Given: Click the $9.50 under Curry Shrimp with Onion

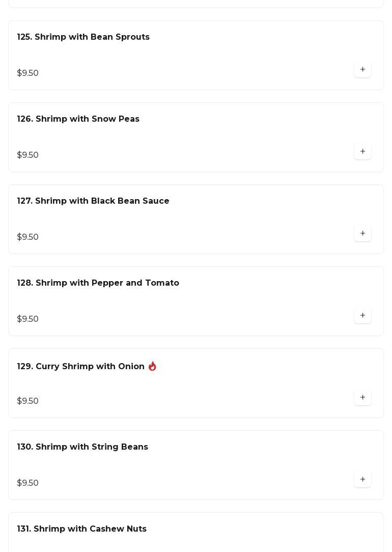Looking at the screenshot, I should pyautogui.click(x=28, y=401).
